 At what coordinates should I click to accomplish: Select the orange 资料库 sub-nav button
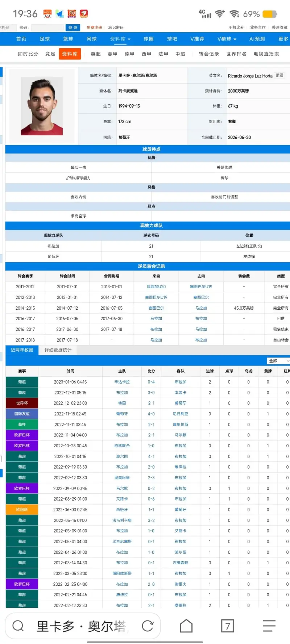point(70,54)
